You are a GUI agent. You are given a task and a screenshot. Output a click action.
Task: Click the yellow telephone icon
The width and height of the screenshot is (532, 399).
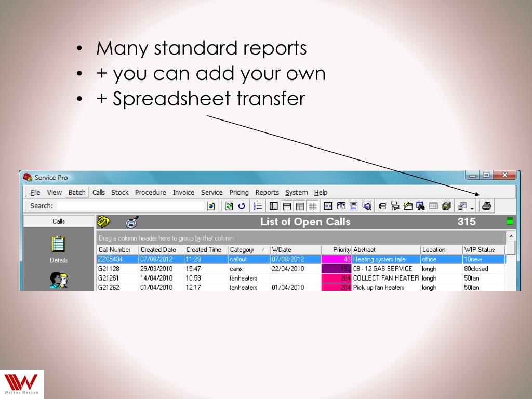[104, 222]
